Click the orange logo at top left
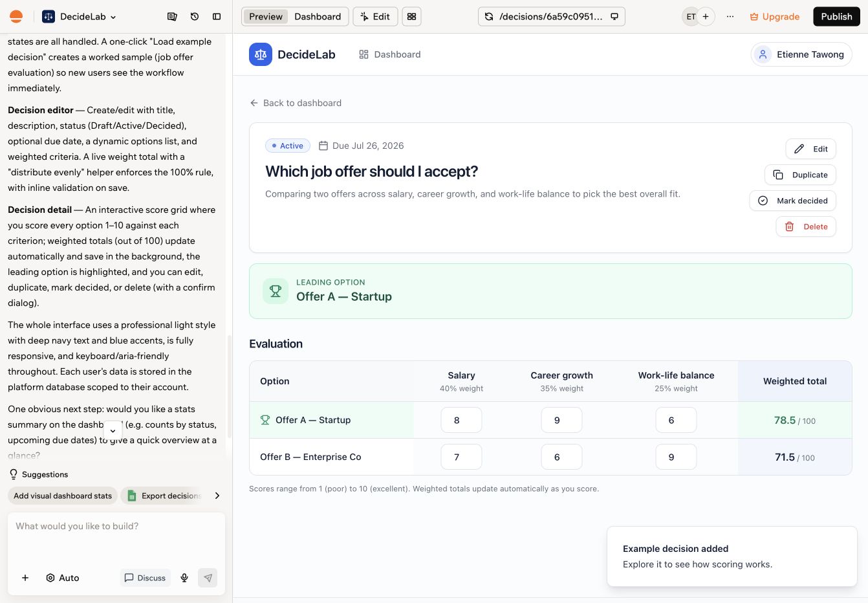The image size is (868, 603). pos(16,17)
